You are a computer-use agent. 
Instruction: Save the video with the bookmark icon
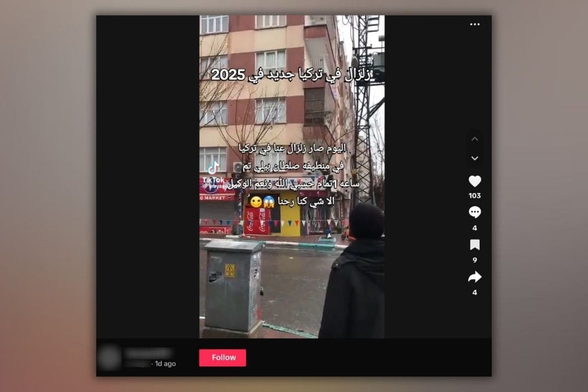click(474, 245)
